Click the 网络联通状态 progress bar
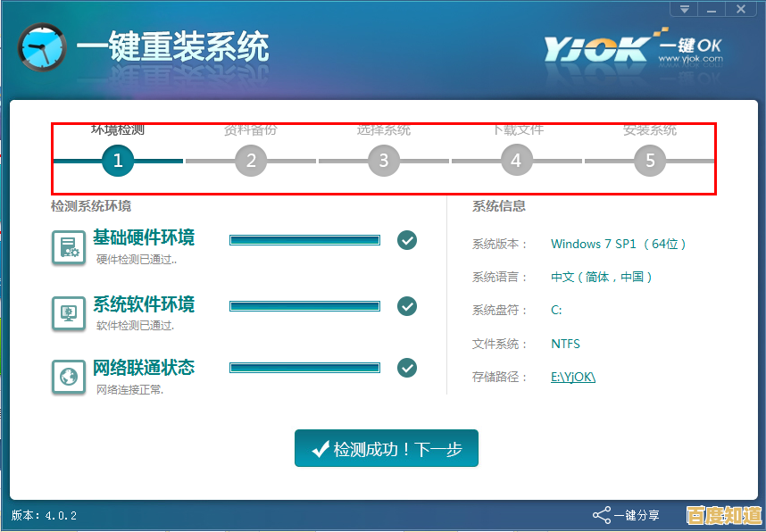 (304, 367)
